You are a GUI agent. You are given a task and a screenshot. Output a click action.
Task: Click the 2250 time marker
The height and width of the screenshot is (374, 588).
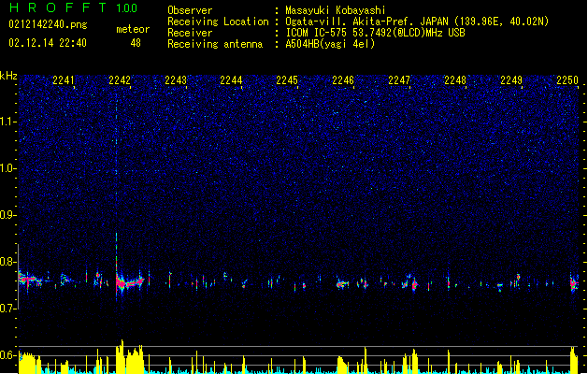(x=567, y=80)
